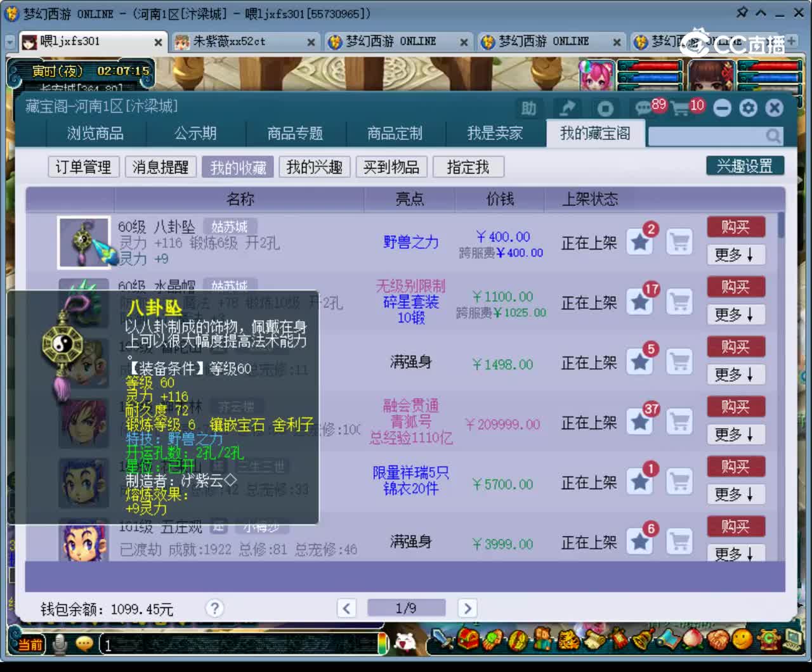Add 八卦坠 ¥400 item to cart
812x672 pixels.
tap(679, 242)
